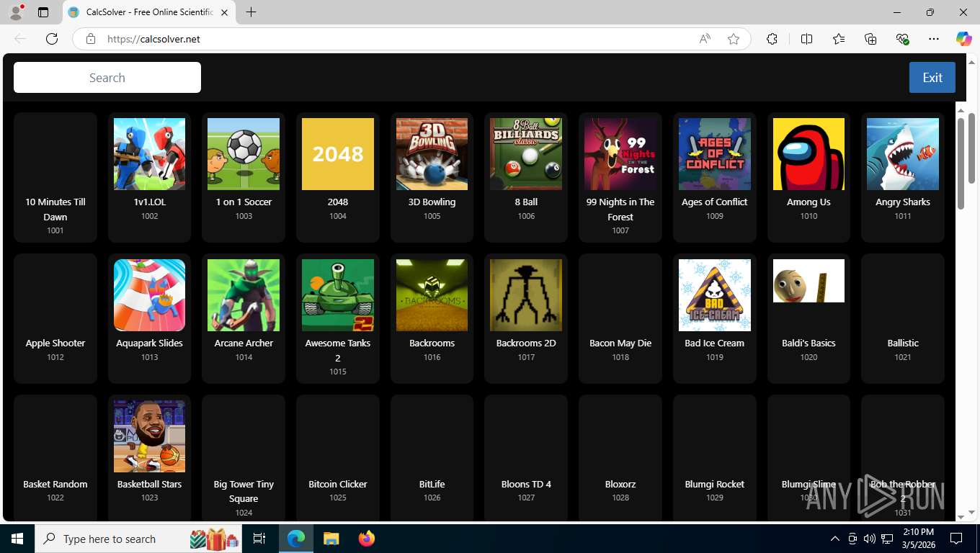The height and width of the screenshot is (553, 980).
Task: Launch Aquapark Slides game icon
Action: click(149, 295)
